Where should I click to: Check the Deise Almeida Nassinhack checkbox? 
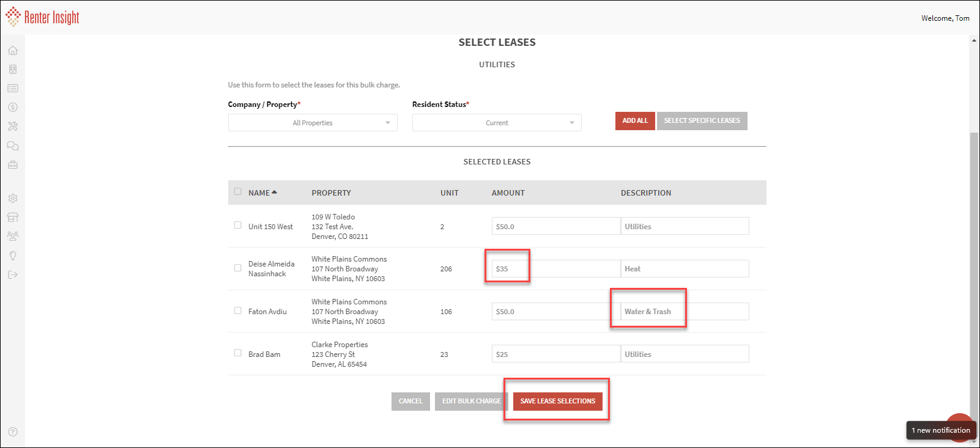click(x=238, y=268)
